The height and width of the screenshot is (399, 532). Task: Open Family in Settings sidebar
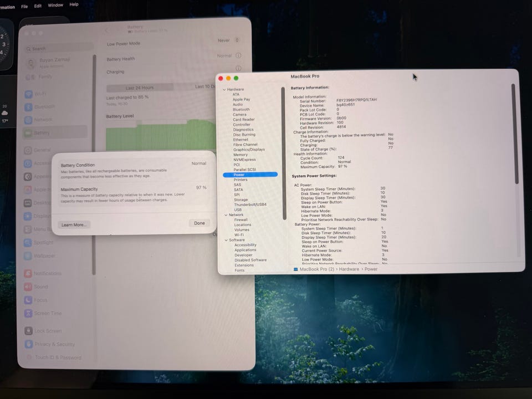39,76
